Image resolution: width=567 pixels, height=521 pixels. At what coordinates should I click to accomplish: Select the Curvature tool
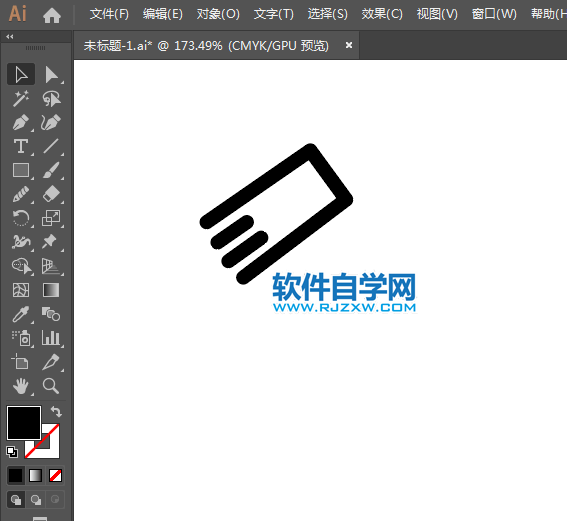coord(51,123)
